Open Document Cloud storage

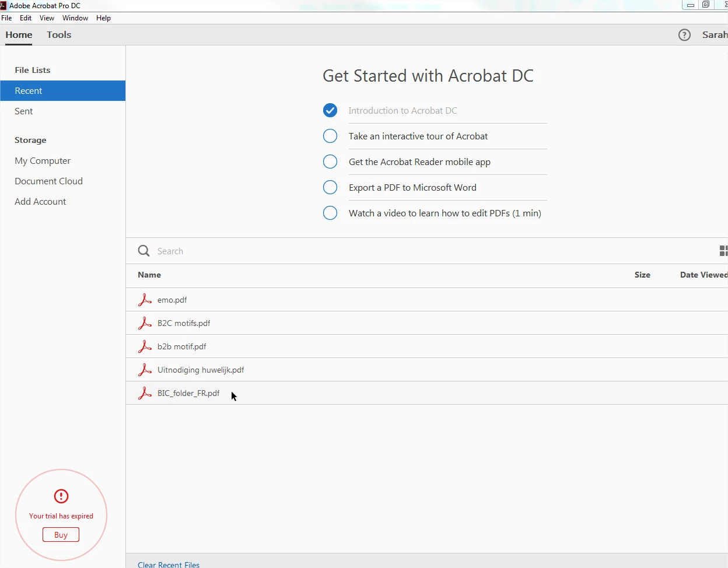coord(48,181)
